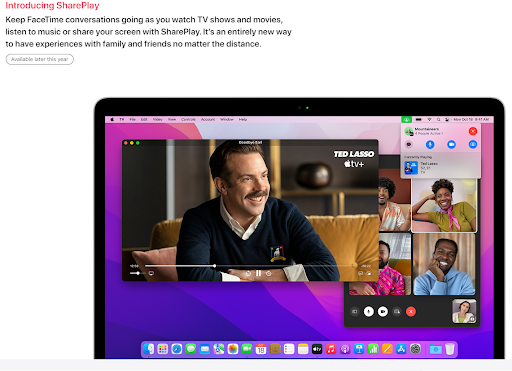This screenshot has width=512, height=371.
Task: Launch Safari from the Dock
Action: (177, 349)
